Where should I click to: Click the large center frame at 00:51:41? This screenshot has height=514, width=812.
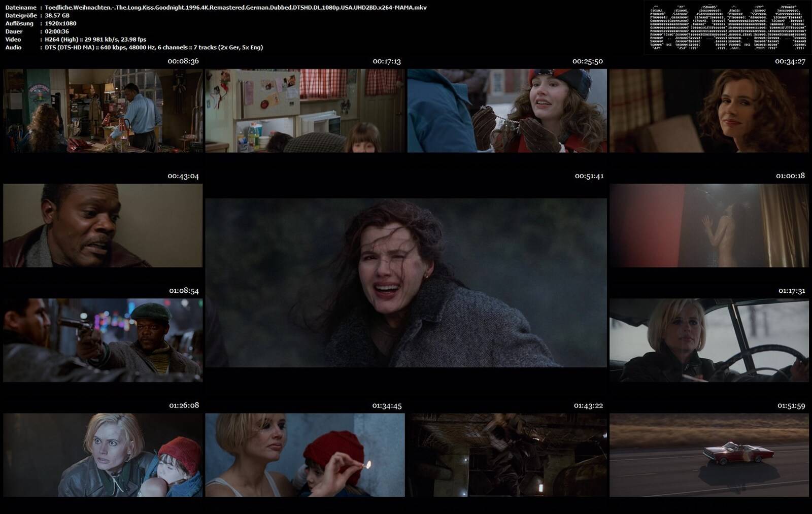(x=406, y=283)
